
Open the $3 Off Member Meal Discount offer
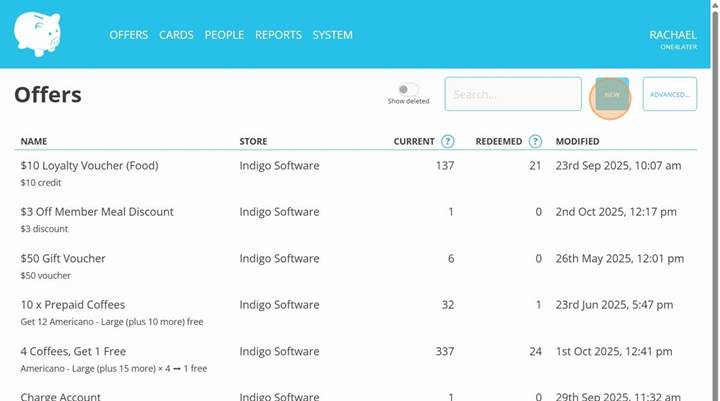[97, 212]
